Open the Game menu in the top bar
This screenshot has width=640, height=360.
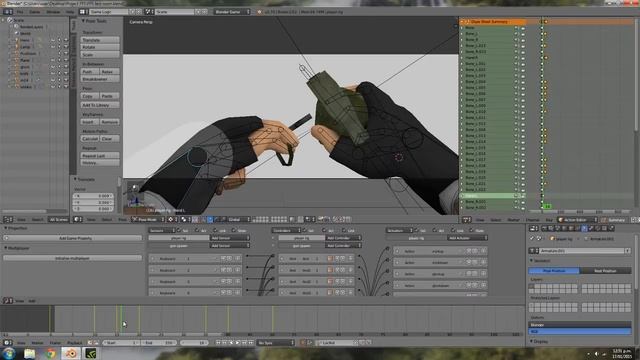(x=35, y=12)
